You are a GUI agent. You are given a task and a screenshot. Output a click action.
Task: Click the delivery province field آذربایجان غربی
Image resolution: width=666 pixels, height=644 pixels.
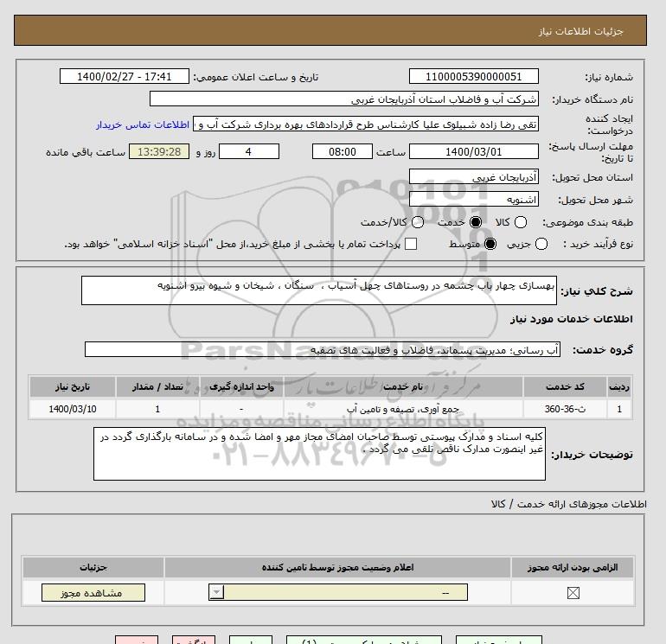474,176
